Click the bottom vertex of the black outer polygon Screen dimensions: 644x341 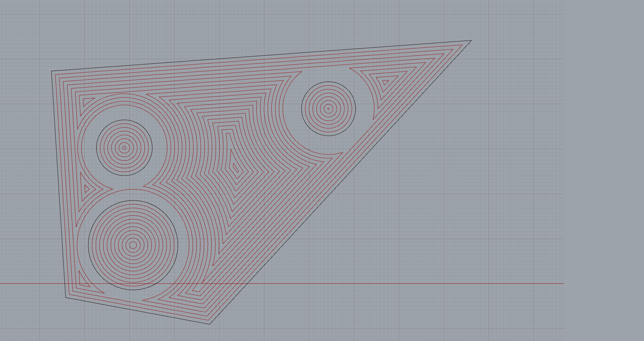[210, 324]
